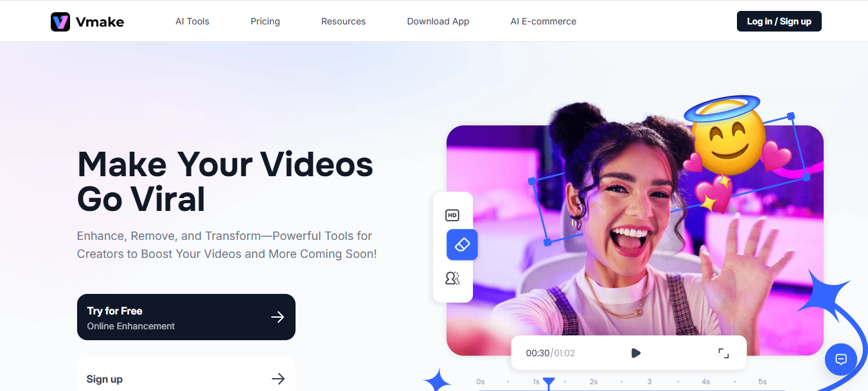Open the chat support bubble
This screenshot has height=391, width=868.
click(x=841, y=359)
